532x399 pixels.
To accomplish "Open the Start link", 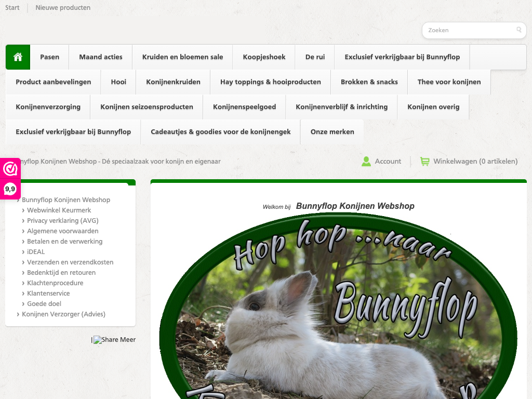I will point(12,7).
